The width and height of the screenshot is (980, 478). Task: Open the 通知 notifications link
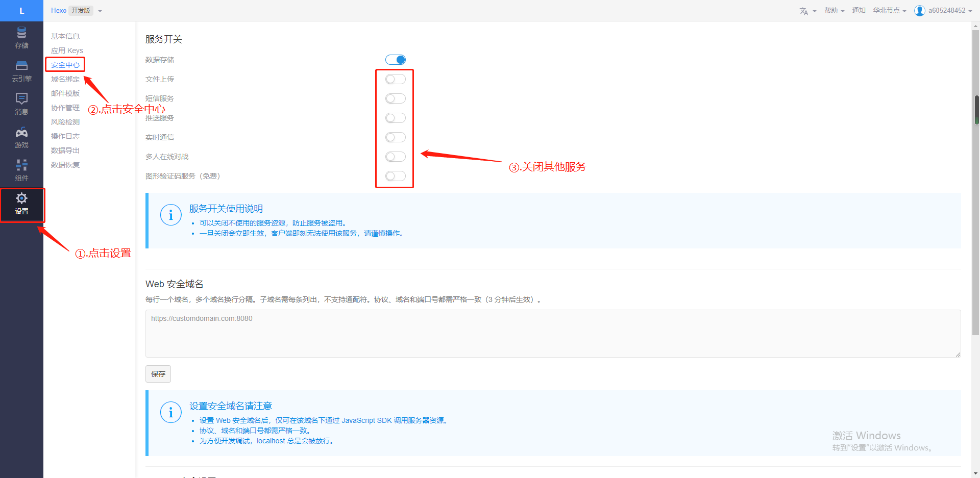859,11
